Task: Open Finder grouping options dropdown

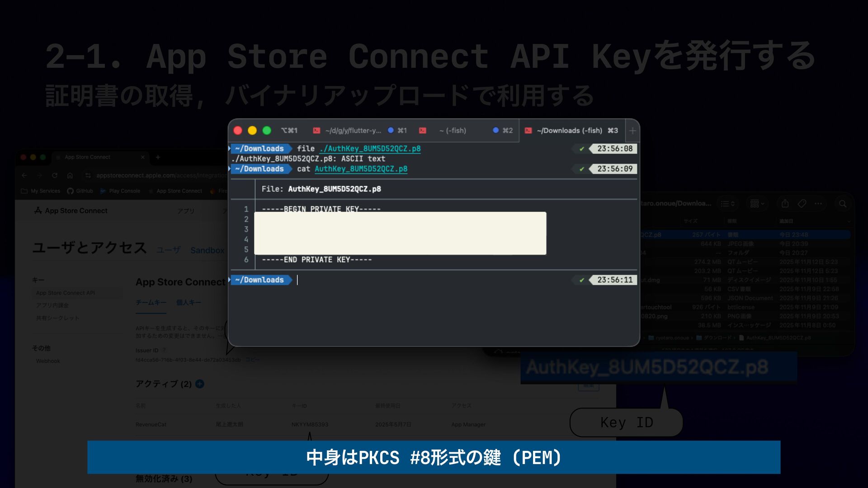Action: pos(757,204)
